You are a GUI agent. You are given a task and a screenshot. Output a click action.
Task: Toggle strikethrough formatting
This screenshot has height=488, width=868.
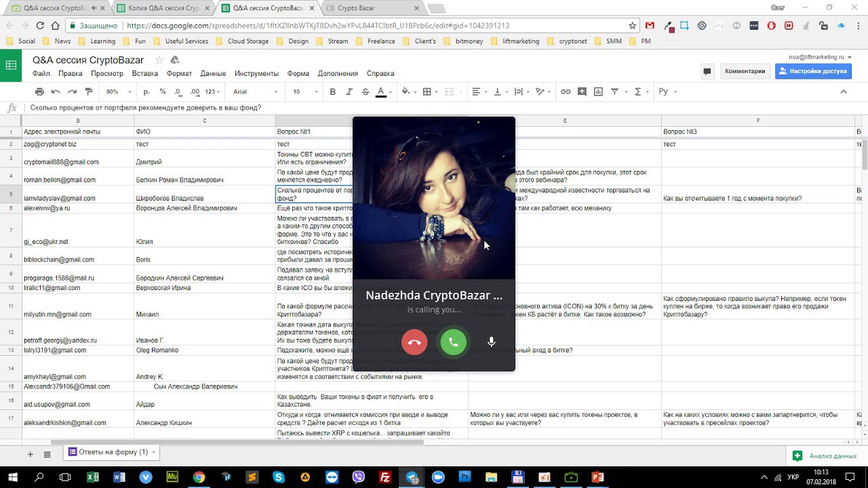[366, 91]
